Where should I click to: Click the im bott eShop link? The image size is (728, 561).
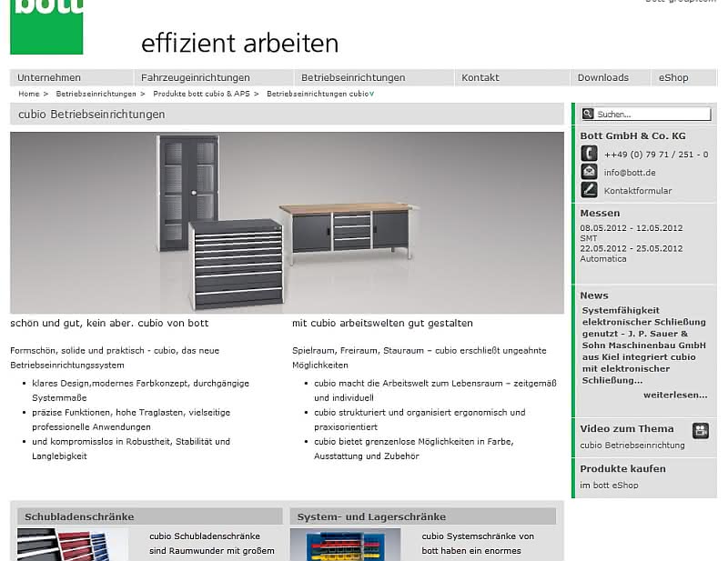coord(609,485)
